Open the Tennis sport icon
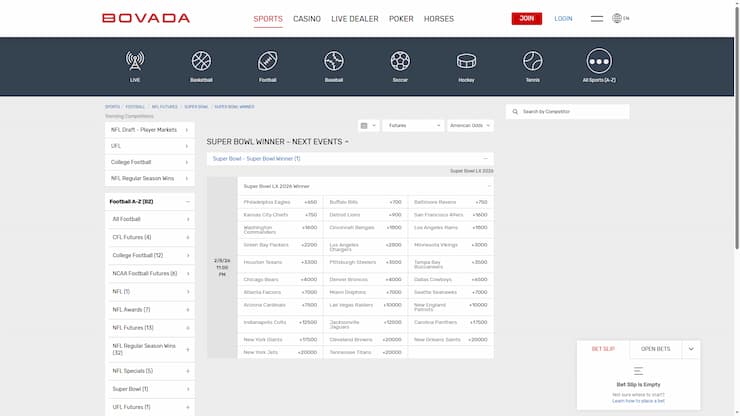The image size is (740, 416). [x=532, y=62]
